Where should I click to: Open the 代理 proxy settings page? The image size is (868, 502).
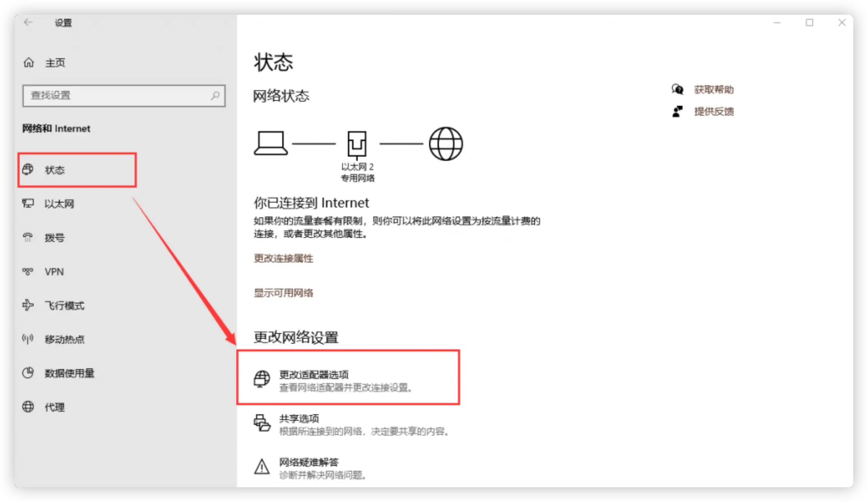click(x=55, y=407)
